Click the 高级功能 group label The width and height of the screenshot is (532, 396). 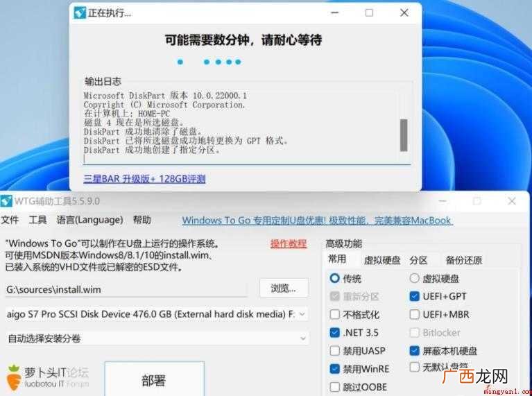tap(344, 243)
